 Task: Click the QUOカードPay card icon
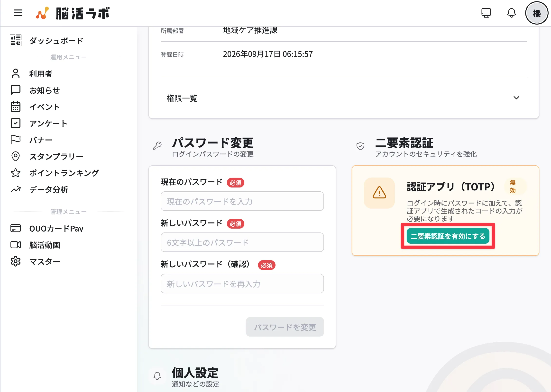click(x=16, y=228)
